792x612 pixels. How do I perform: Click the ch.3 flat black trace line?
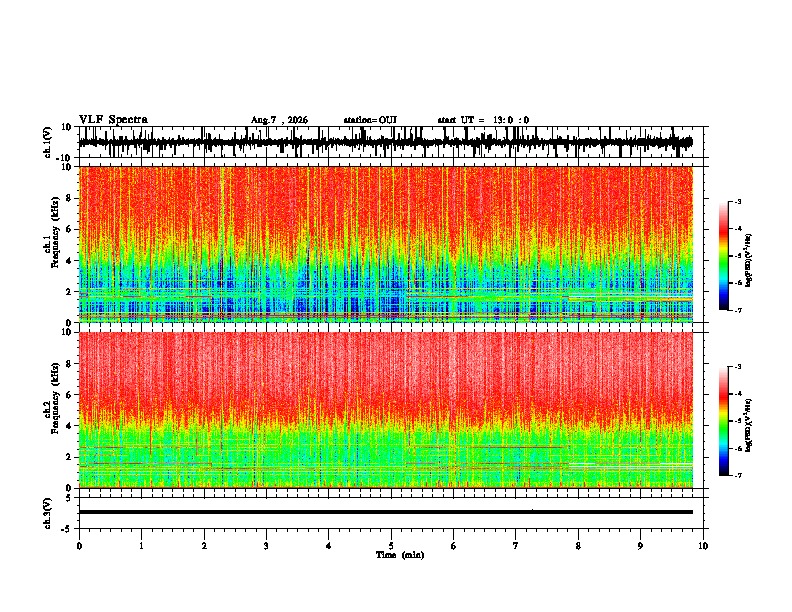[x=386, y=512]
